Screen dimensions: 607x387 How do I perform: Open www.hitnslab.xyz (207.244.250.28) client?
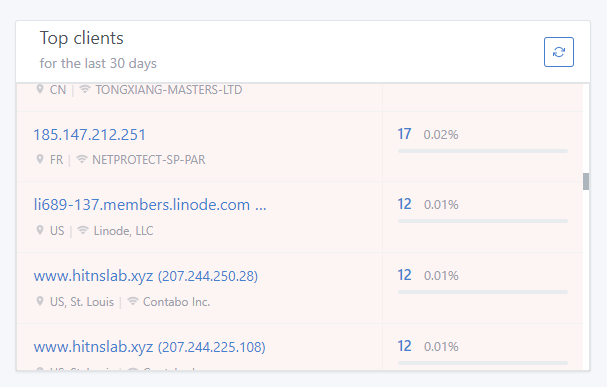click(146, 276)
